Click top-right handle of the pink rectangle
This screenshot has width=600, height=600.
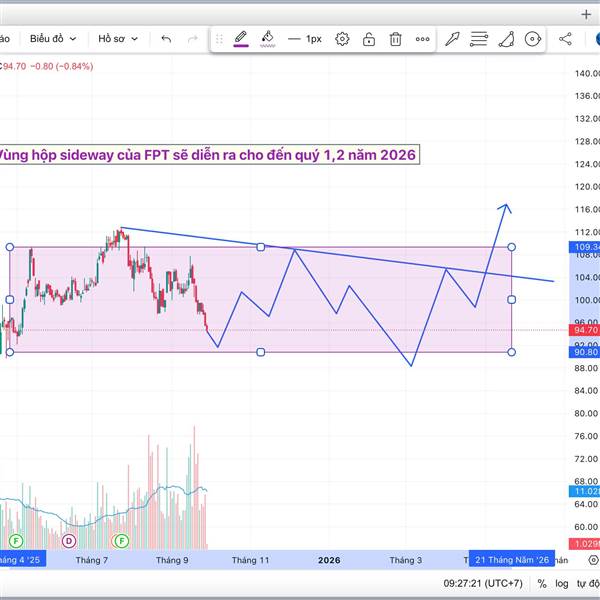pos(511,247)
